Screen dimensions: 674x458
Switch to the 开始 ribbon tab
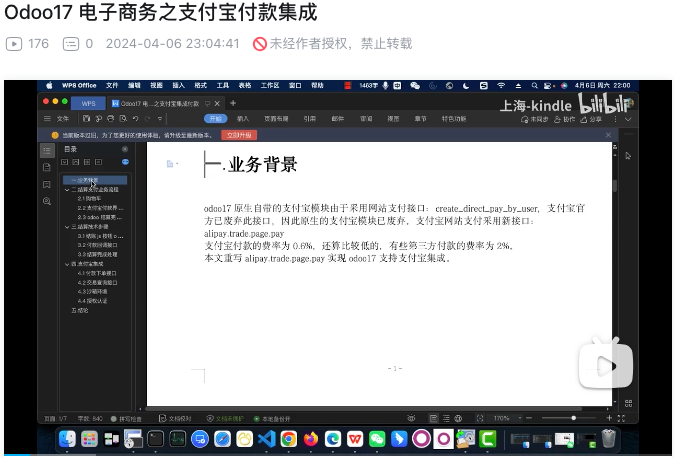tap(215, 119)
